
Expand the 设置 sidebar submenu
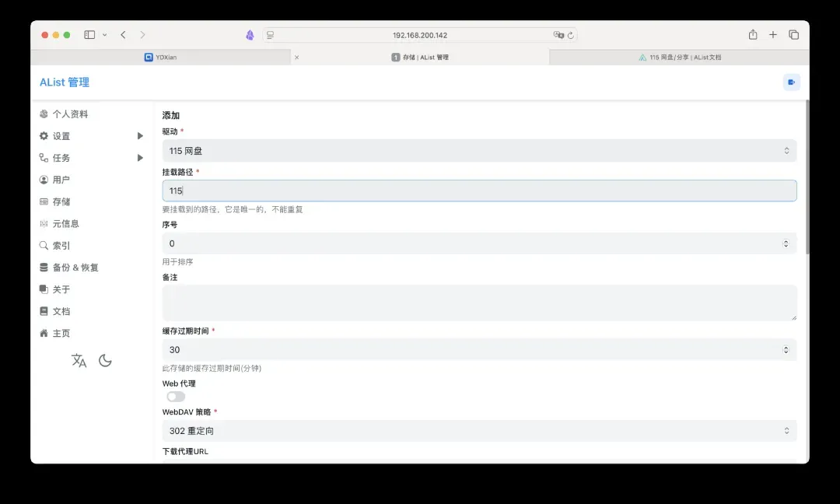[x=140, y=136]
